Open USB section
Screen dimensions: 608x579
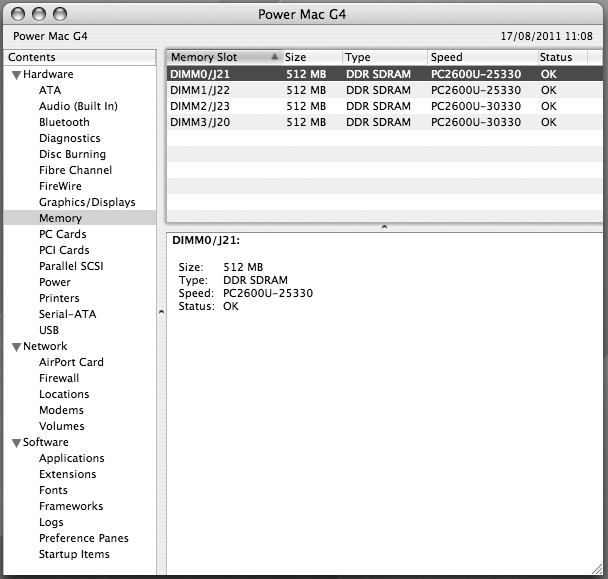coord(49,330)
